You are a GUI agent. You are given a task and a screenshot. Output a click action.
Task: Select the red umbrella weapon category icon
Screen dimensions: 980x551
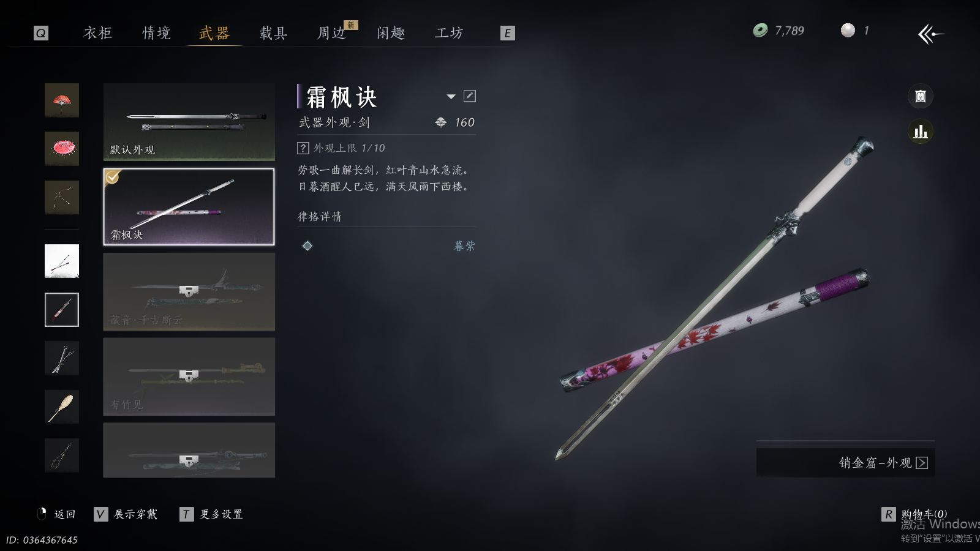click(x=62, y=149)
